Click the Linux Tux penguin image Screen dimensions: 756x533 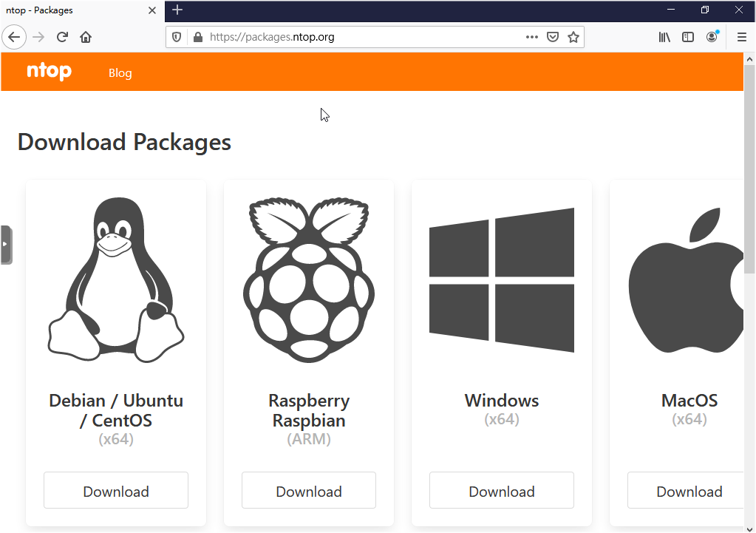point(116,279)
